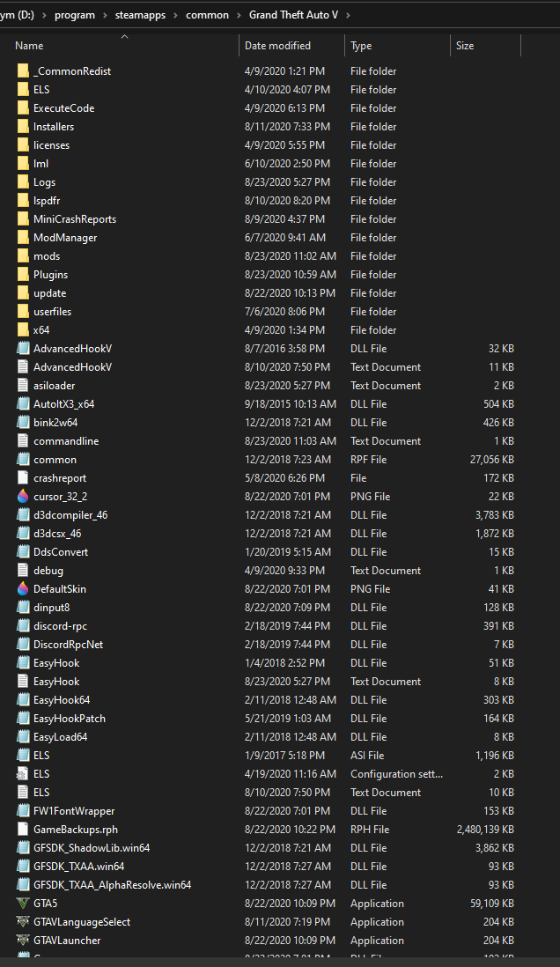Click the common RPF file icon
560x967 pixels.
(23, 460)
